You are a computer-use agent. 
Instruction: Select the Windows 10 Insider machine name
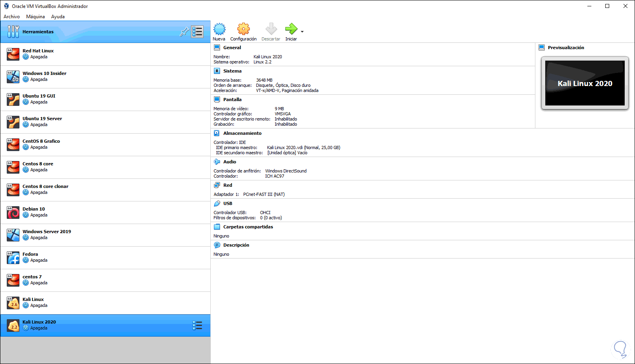(44, 73)
